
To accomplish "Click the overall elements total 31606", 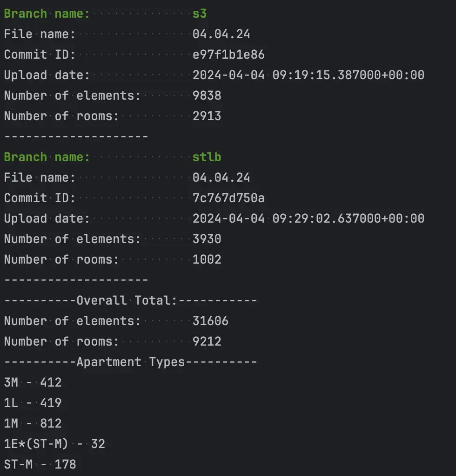I will coord(210,321).
